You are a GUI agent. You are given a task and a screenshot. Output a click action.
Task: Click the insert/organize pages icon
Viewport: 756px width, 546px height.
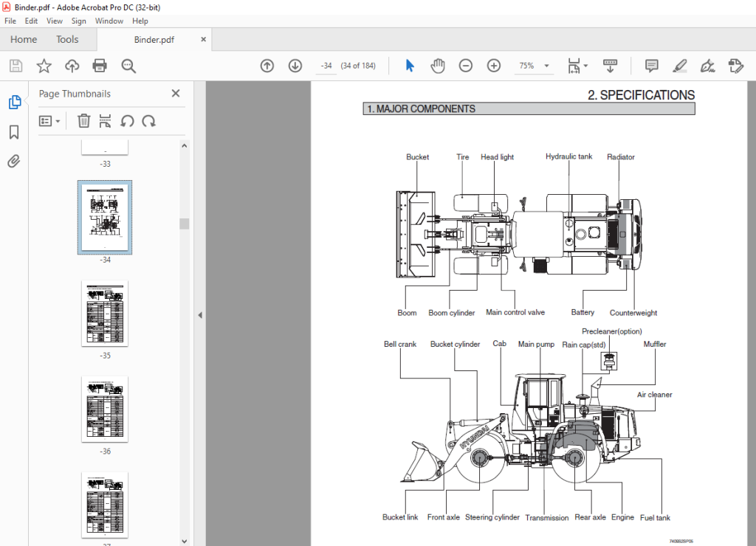(x=105, y=121)
